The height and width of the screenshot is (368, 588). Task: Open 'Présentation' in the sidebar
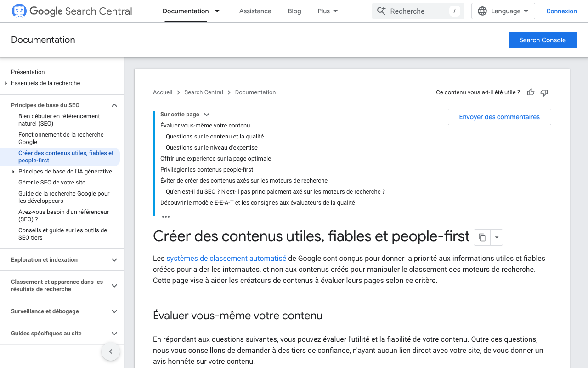(x=28, y=72)
